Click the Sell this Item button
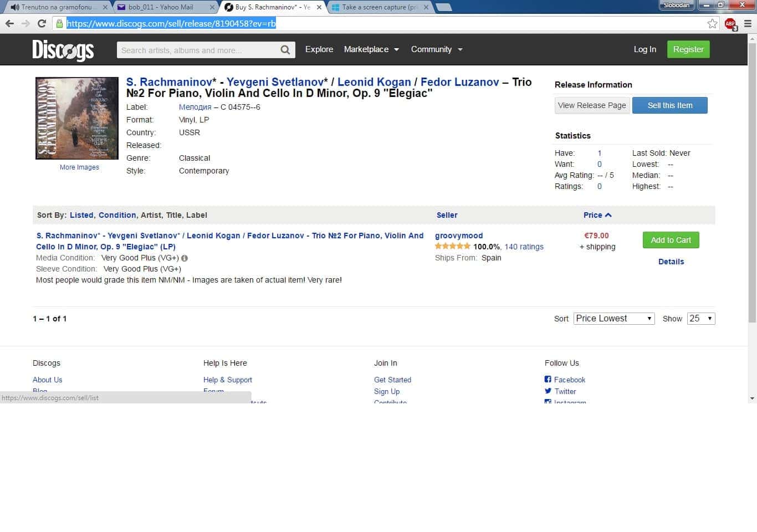 (x=670, y=105)
